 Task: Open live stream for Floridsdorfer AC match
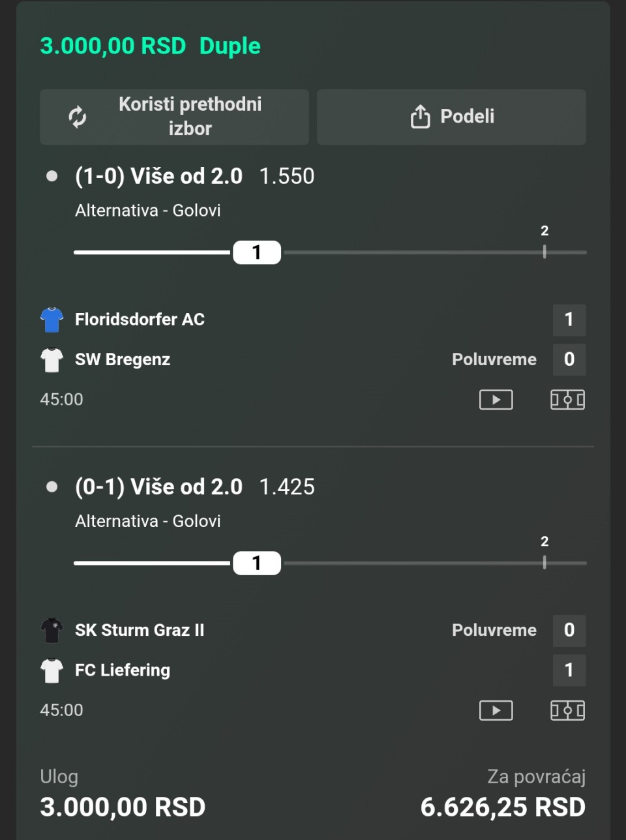click(x=496, y=400)
